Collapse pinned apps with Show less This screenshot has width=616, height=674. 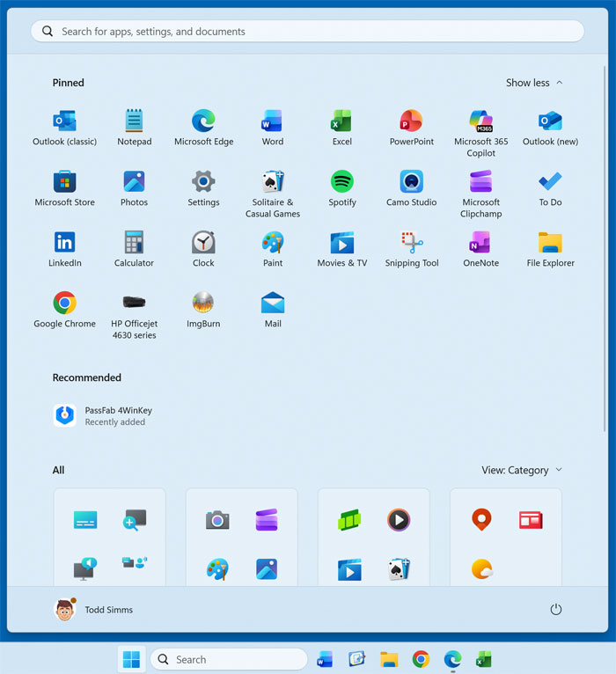[x=534, y=83]
